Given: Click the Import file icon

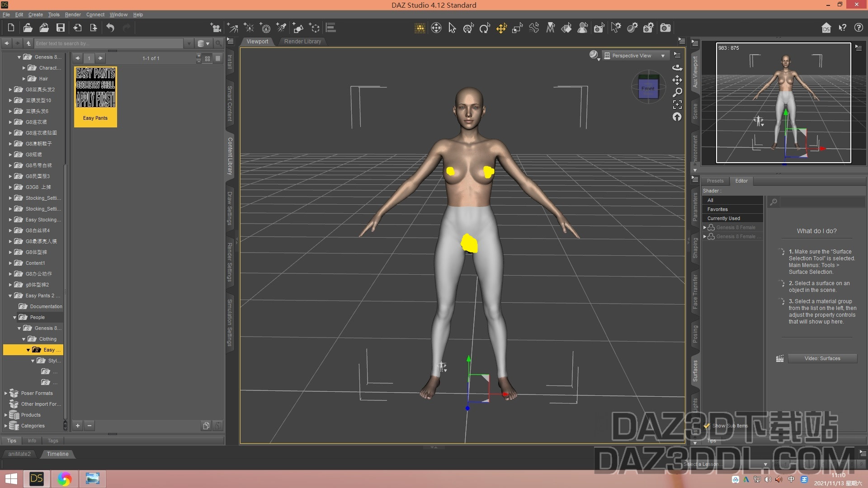Looking at the screenshot, I should pyautogui.click(x=77, y=28).
